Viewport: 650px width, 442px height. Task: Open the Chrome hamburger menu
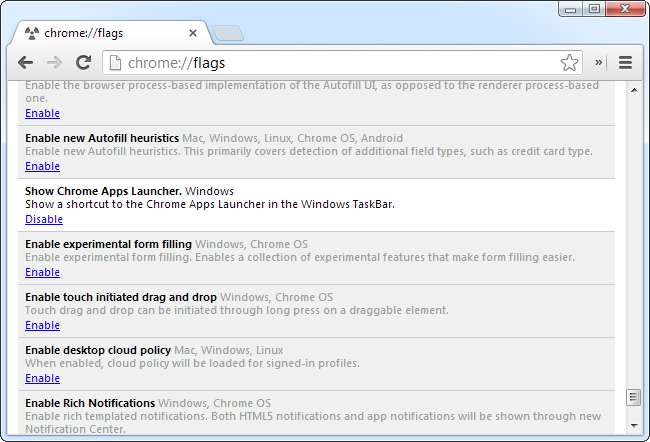[625, 62]
